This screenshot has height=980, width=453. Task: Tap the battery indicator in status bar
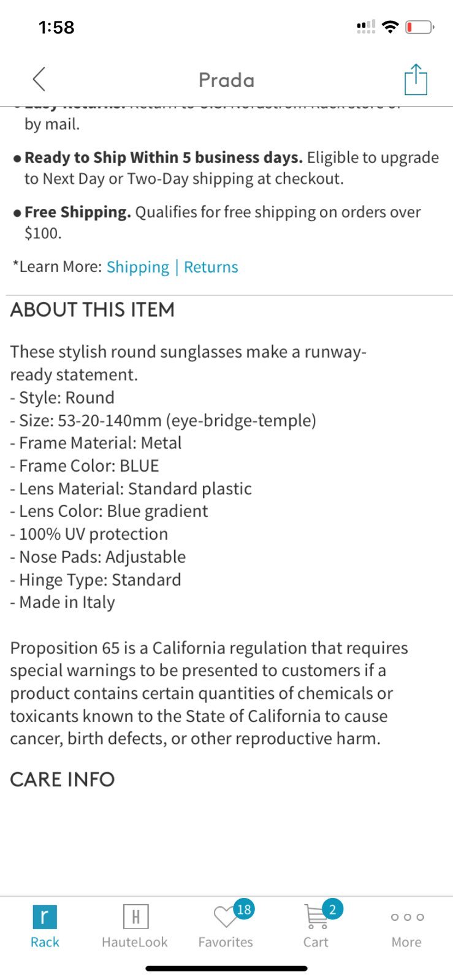pyautogui.click(x=420, y=27)
